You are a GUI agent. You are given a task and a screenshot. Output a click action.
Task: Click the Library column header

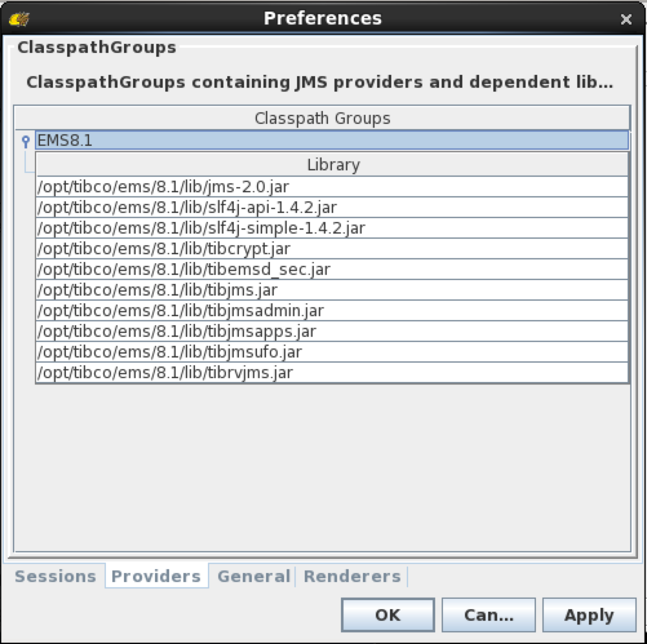pos(332,165)
